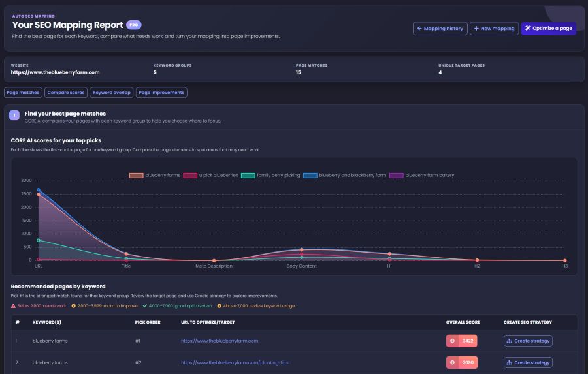Toggle the blueberry farm bakery legend swatch
The height and width of the screenshot is (374, 588).
point(397,176)
